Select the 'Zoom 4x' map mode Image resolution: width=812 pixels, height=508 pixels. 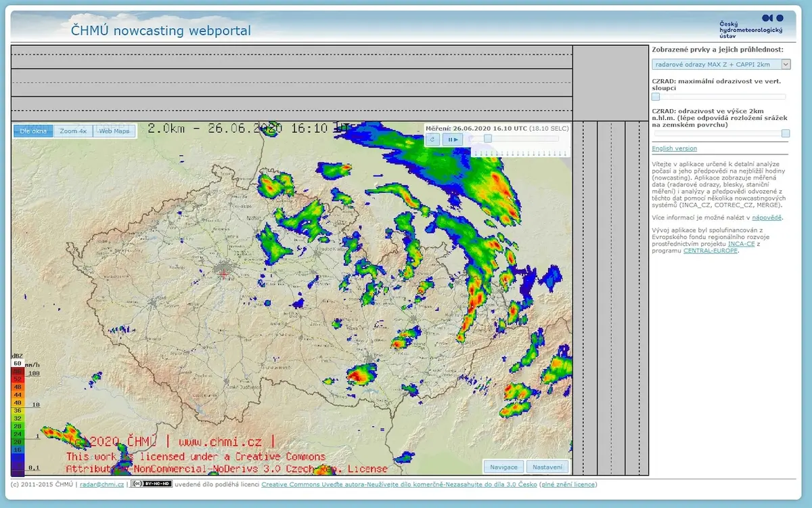click(x=73, y=131)
